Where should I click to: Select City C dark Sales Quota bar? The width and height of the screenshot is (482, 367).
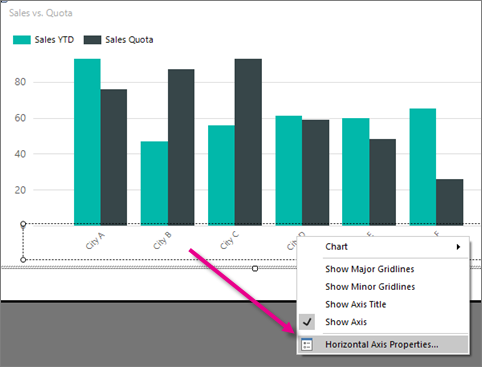tap(248, 142)
